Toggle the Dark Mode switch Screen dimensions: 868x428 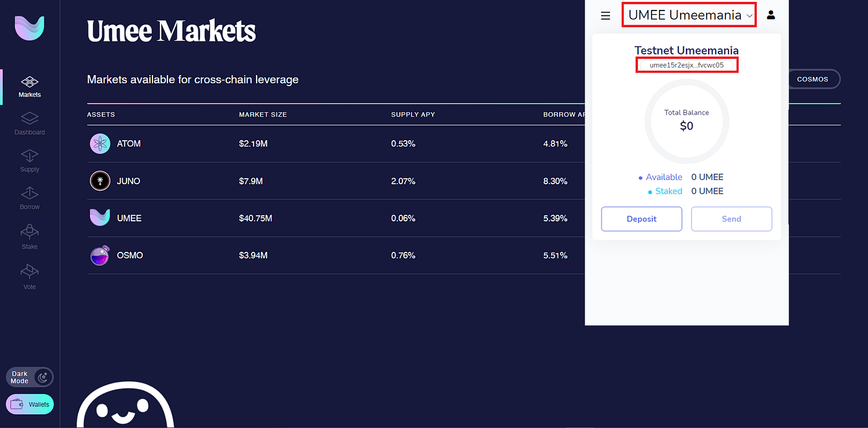point(30,377)
